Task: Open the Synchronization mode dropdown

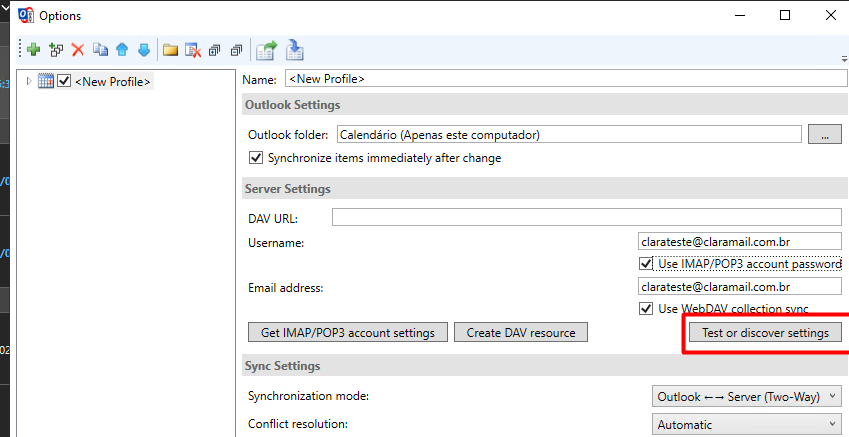Action: pyautogui.click(x=747, y=396)
